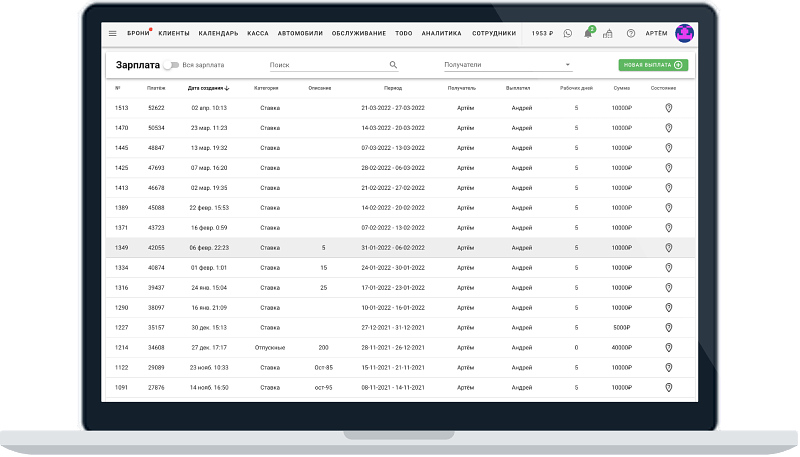800x457 pixels.
Task: Click date '16 февр. 0:59'
Action: point(209,228)
